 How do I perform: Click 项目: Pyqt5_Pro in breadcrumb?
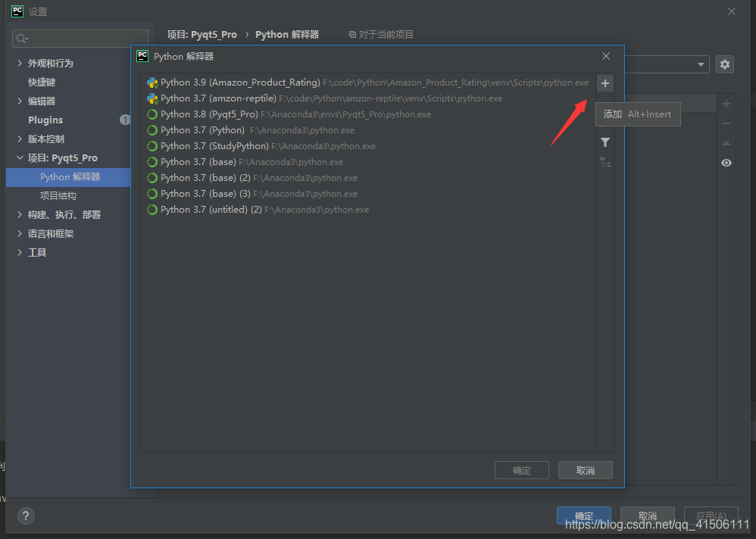point(202,35)
